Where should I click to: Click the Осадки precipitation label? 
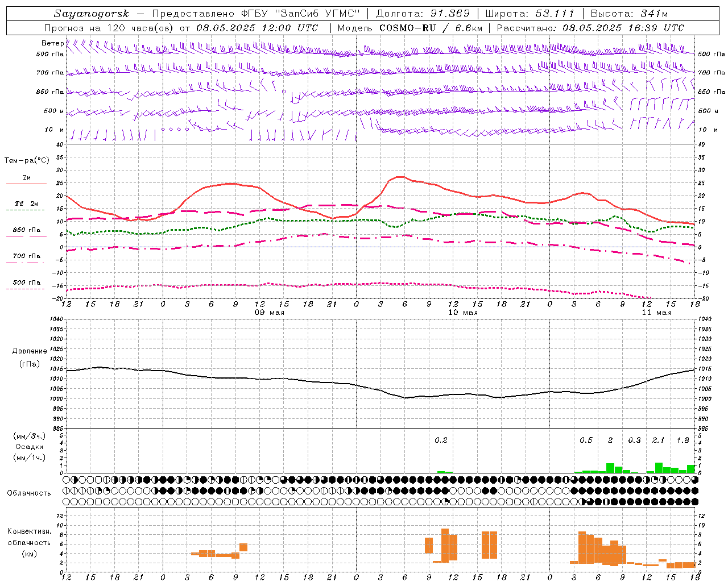tap(30, 447)
